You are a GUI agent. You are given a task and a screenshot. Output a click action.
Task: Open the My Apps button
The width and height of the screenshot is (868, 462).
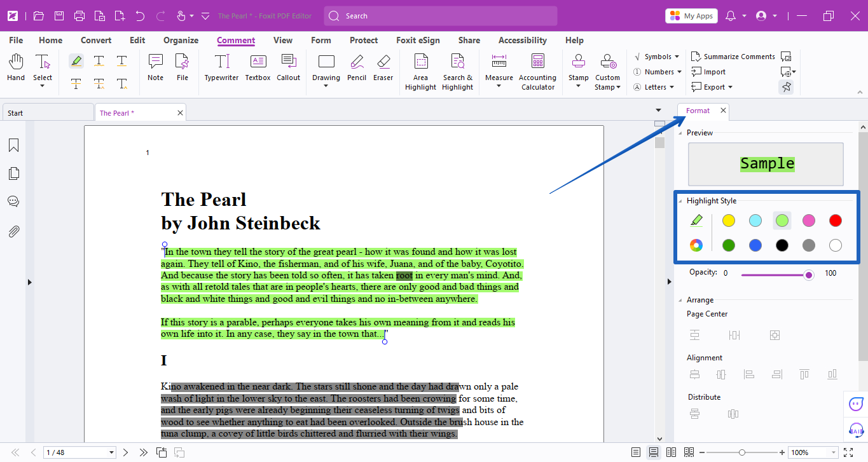(691, 16)
